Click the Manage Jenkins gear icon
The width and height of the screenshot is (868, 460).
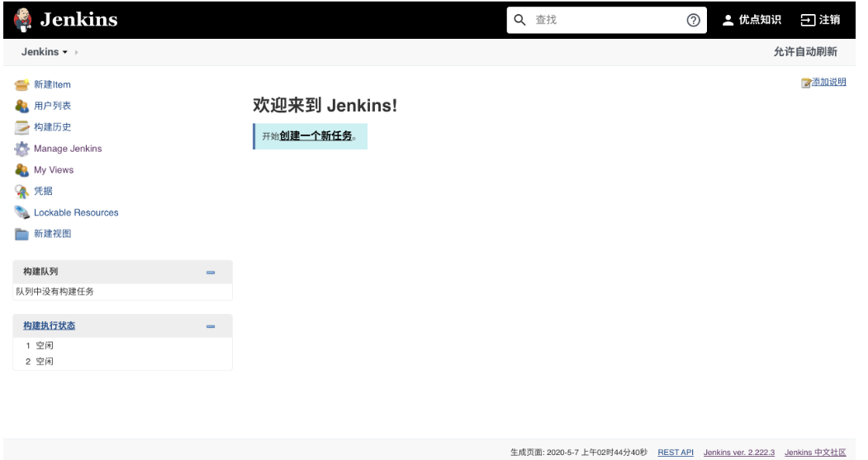pos(21,149)
